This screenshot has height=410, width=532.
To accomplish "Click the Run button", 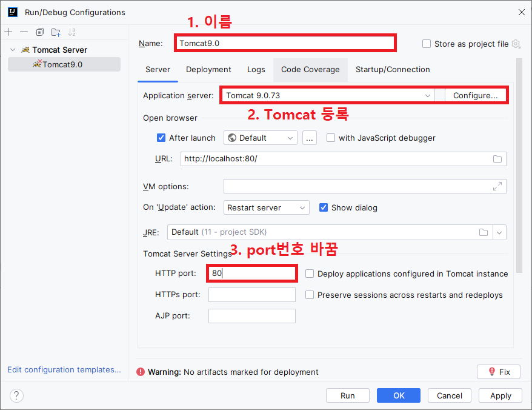I will click(348, 395).
